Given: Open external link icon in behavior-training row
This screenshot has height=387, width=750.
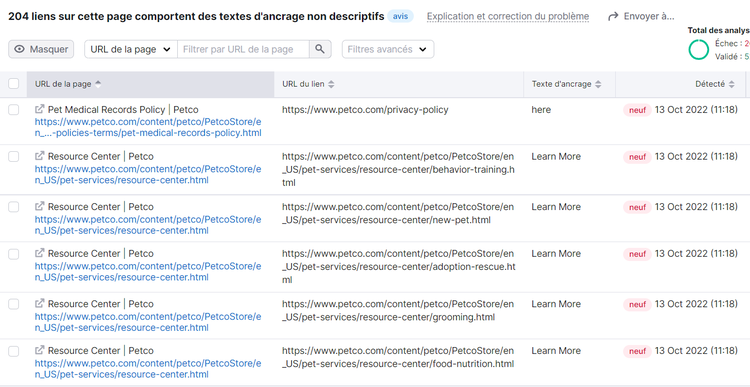Looking at the screenshot, I should (40, 156).
